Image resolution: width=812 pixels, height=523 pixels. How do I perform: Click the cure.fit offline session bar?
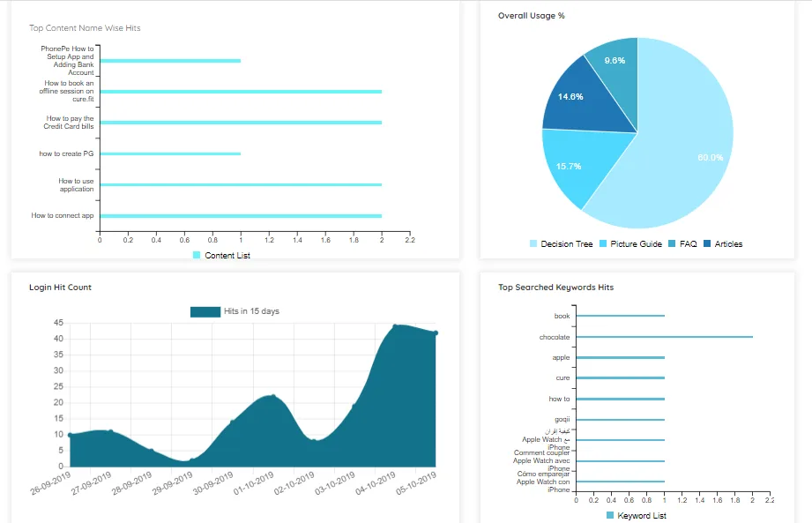click(x=241, y=92)
